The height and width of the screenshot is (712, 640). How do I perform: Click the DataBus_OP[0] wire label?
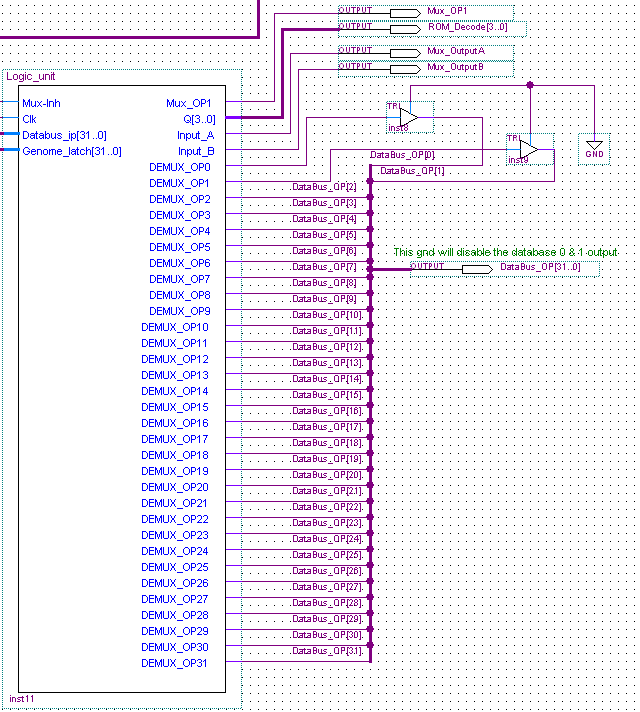click(402, 155)
